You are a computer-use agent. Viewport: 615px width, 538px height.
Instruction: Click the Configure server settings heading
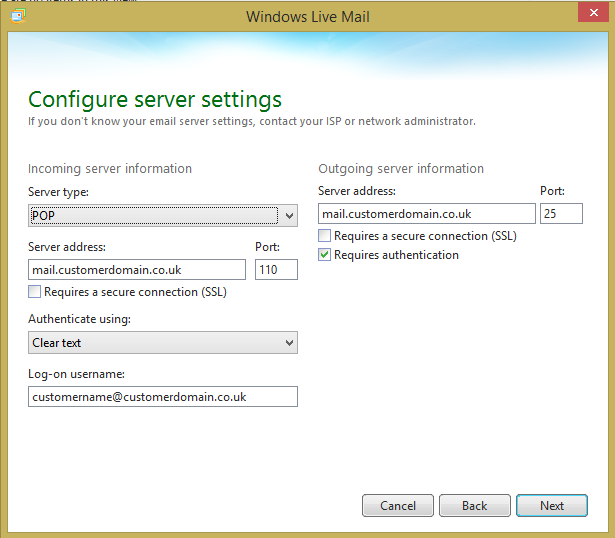(x=155, y=100)
